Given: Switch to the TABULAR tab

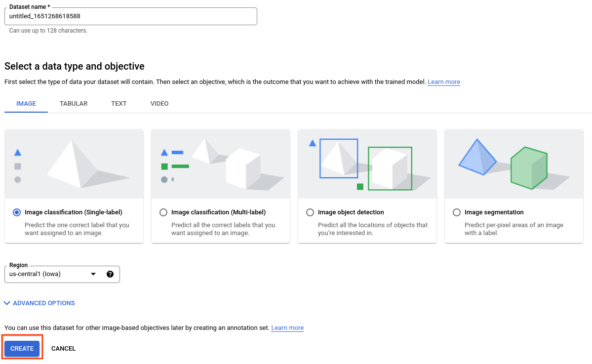Looking at the screenshot, I should coord(73,104).
